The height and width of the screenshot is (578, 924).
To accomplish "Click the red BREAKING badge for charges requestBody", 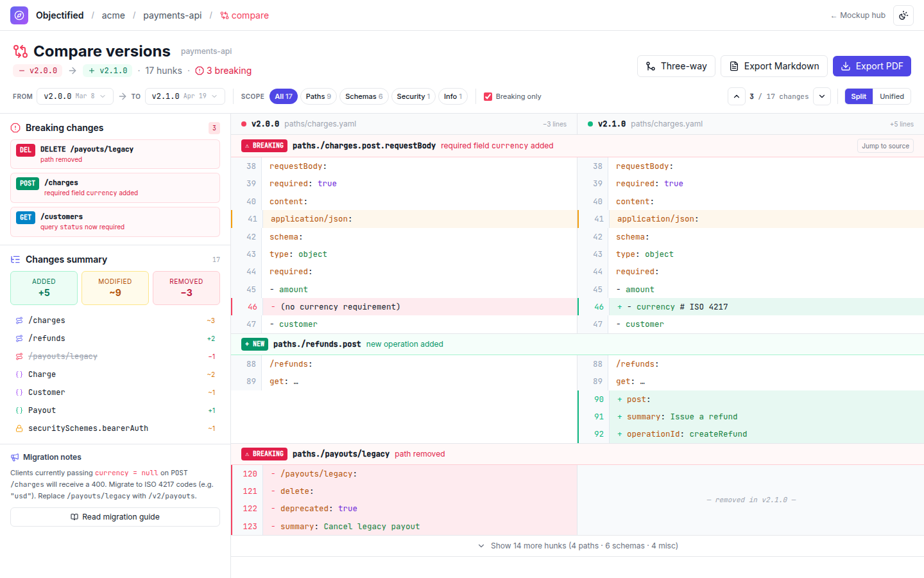I will click(x=264, y=146).
